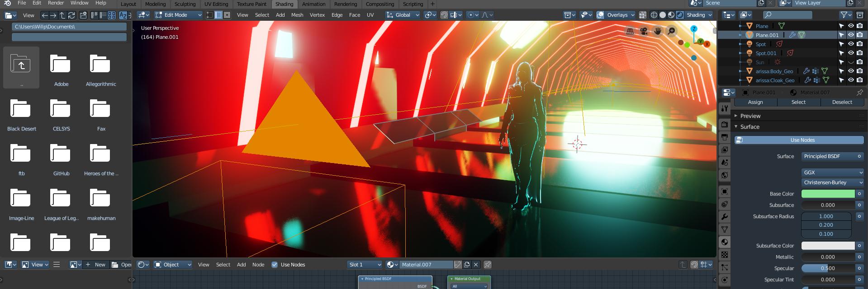Select edge select mode
This screenshot has width=868, height=289.
click(218, 15)
